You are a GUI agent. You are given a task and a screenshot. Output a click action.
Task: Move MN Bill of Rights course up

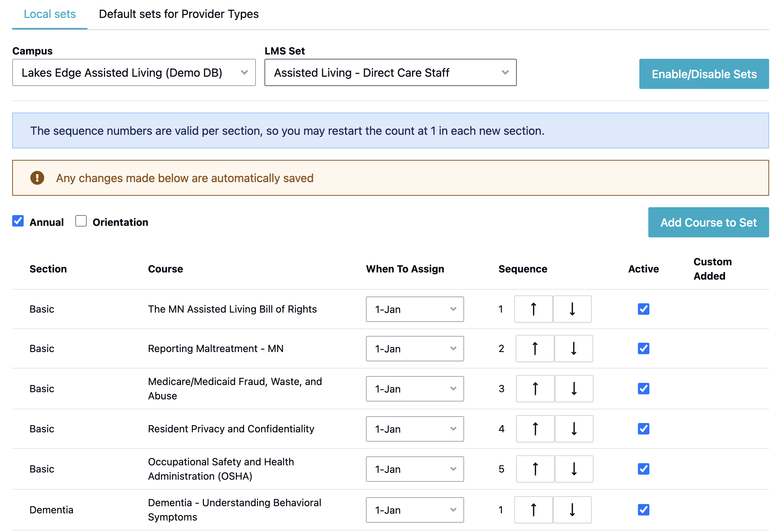[x=533, y=309]
